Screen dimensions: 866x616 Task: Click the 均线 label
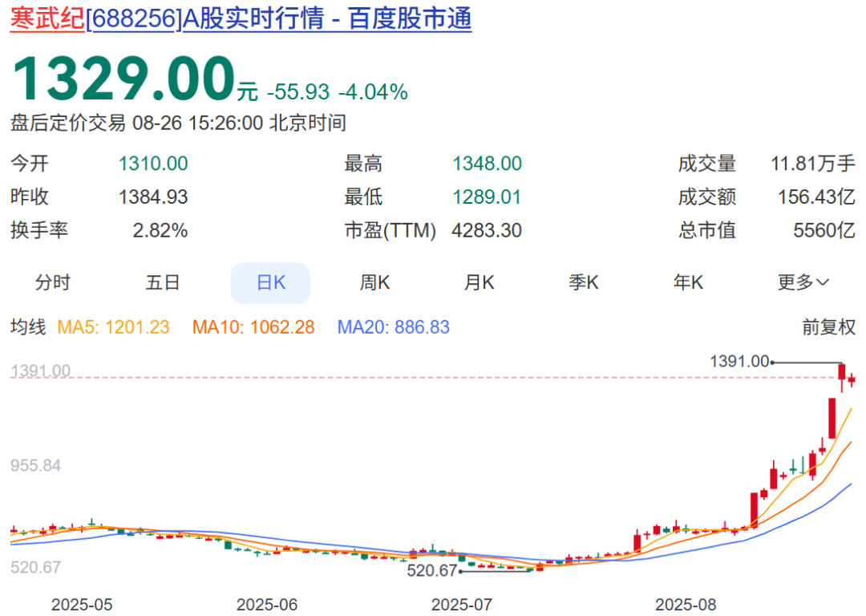pos(28,327)
